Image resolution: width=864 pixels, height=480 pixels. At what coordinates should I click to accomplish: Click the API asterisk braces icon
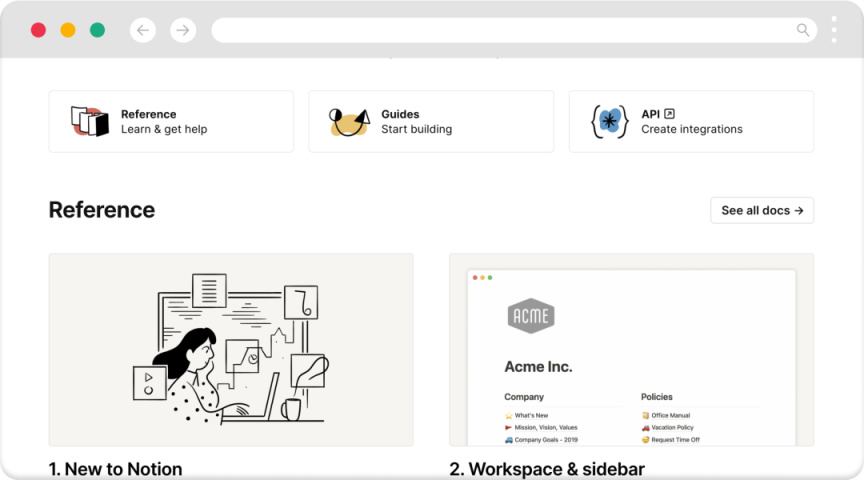pyautogui.click(x=609, y=121)
